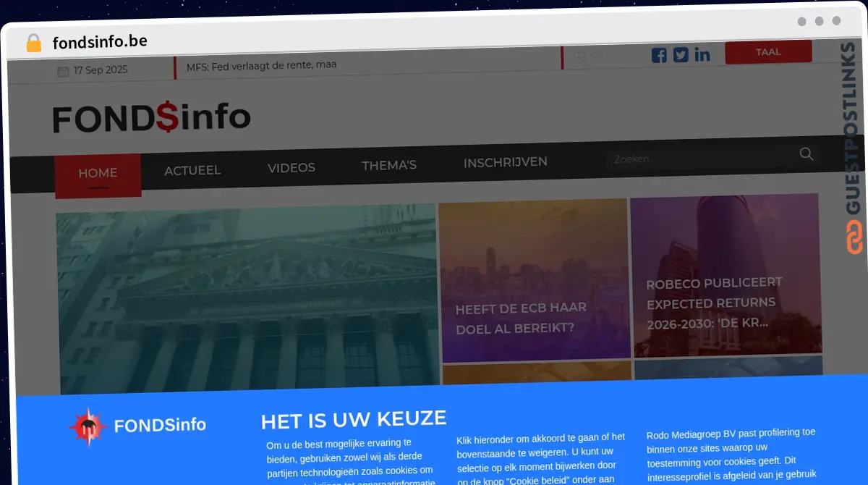Open the Facebook social icon
This screenshot has width=868, height=485.
pyautogui.click(x=659, y=55)
